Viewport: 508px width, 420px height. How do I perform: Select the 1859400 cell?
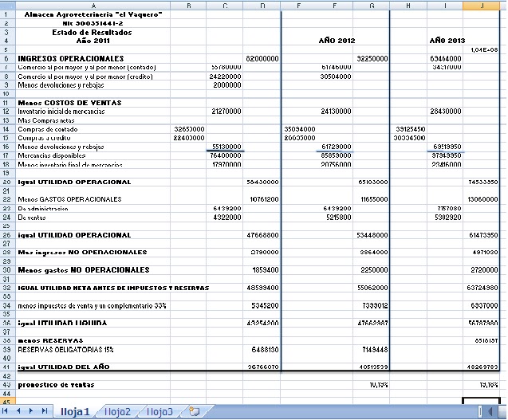(x=262, y=270)
